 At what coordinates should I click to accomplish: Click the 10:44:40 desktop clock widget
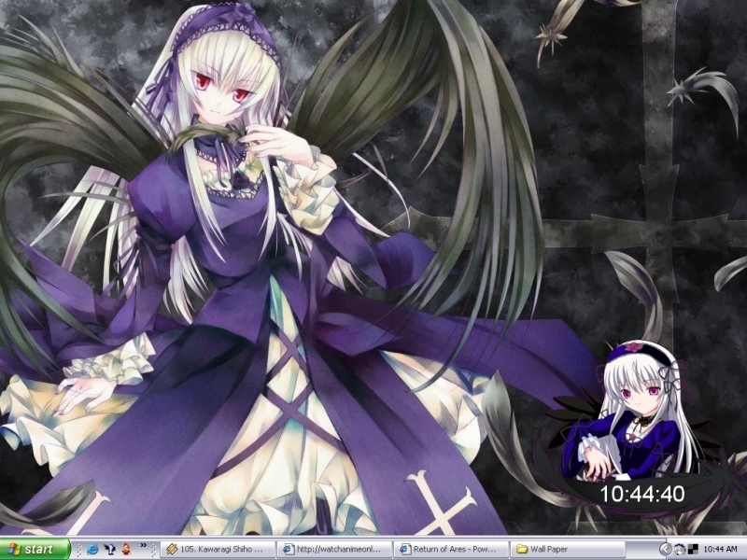[x=641, y=494]
